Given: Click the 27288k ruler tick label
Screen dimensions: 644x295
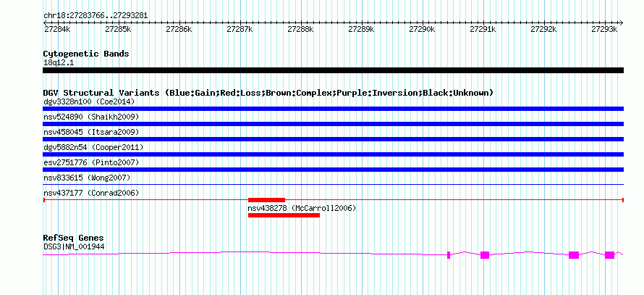Looking at the screenshot, I should point(300,29).
